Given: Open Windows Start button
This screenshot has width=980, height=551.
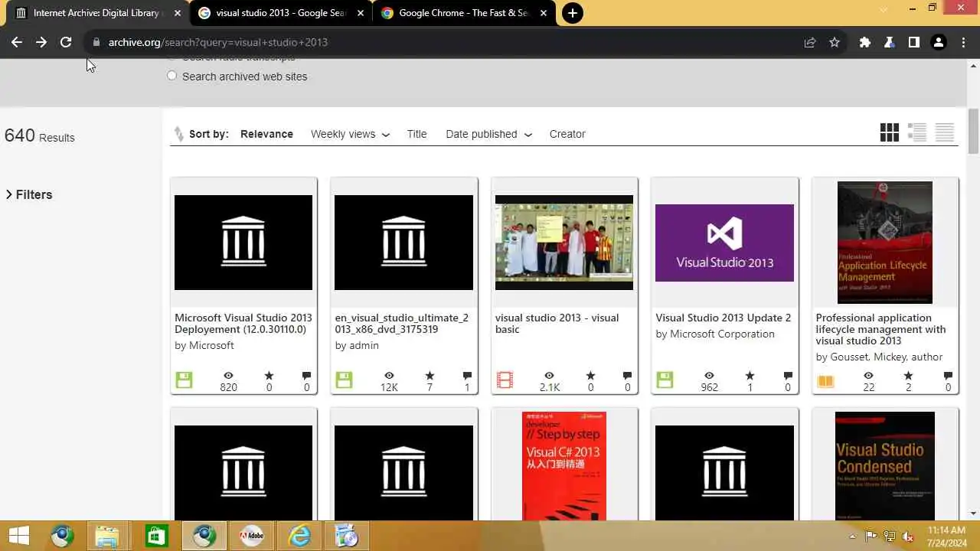Looking at the screenshot, I should pos(19,536).
